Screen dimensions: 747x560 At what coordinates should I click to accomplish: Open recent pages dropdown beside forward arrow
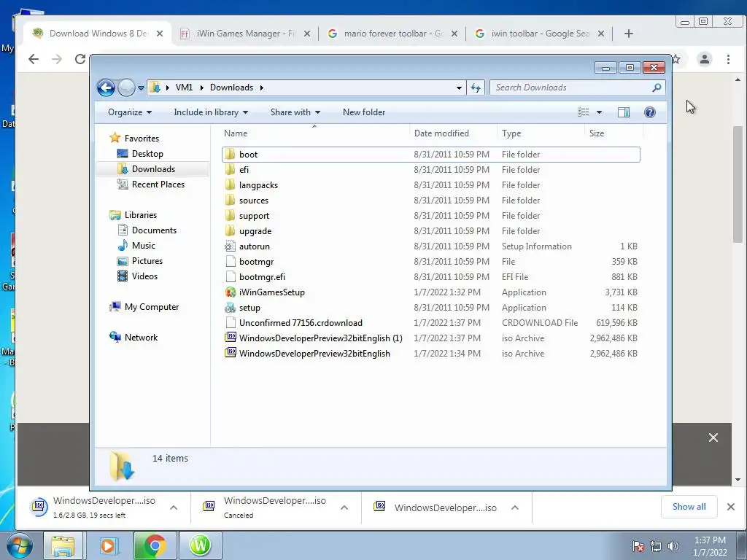click(x=141, y=87)
